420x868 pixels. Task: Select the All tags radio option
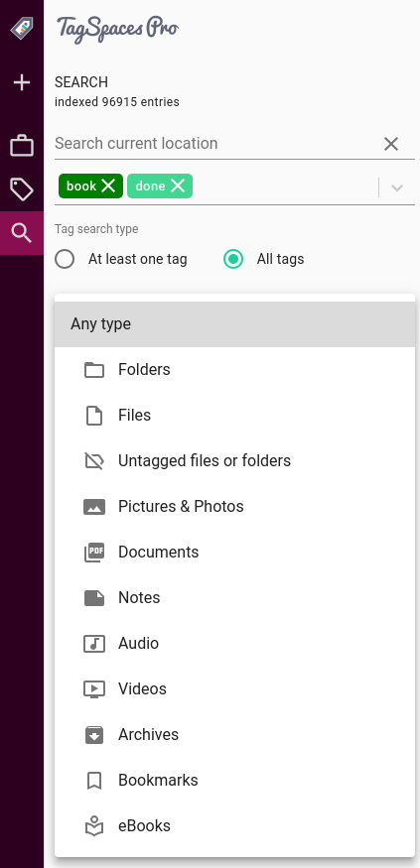pyautogui.click(x=233, y=259)
